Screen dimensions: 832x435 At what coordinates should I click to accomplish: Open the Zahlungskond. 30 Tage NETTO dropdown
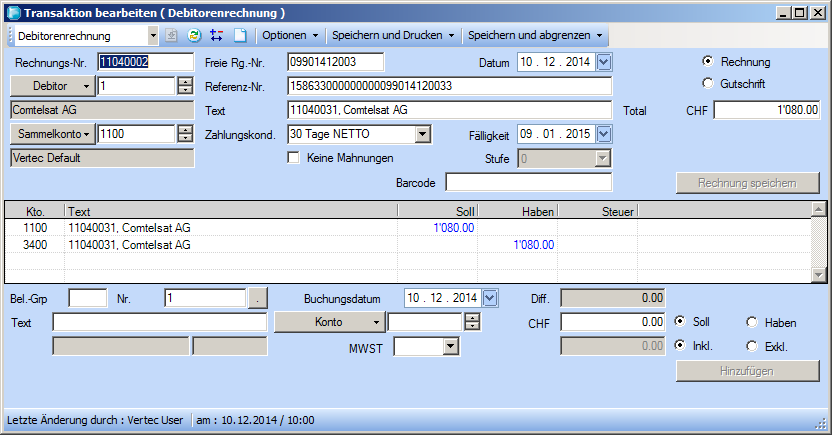coord(422,134)
